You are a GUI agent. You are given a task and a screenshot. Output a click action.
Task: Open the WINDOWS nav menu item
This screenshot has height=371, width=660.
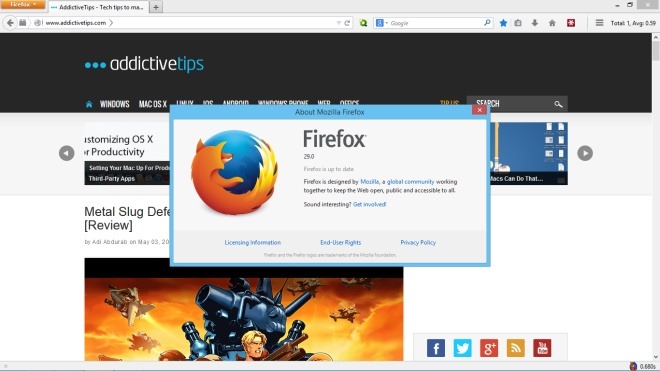pyautogui.click(x=114, y=104)
